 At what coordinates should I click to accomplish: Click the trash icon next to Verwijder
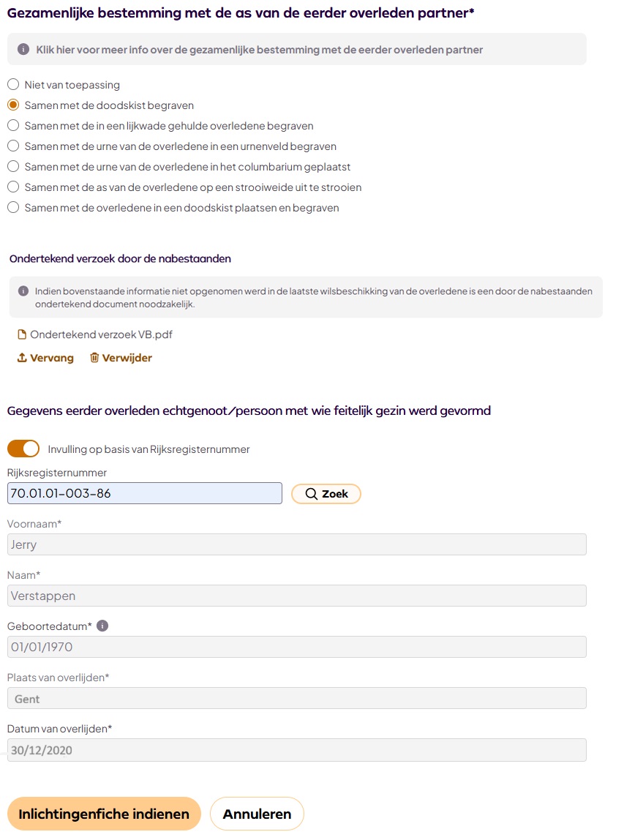click(x=97, y=358)
